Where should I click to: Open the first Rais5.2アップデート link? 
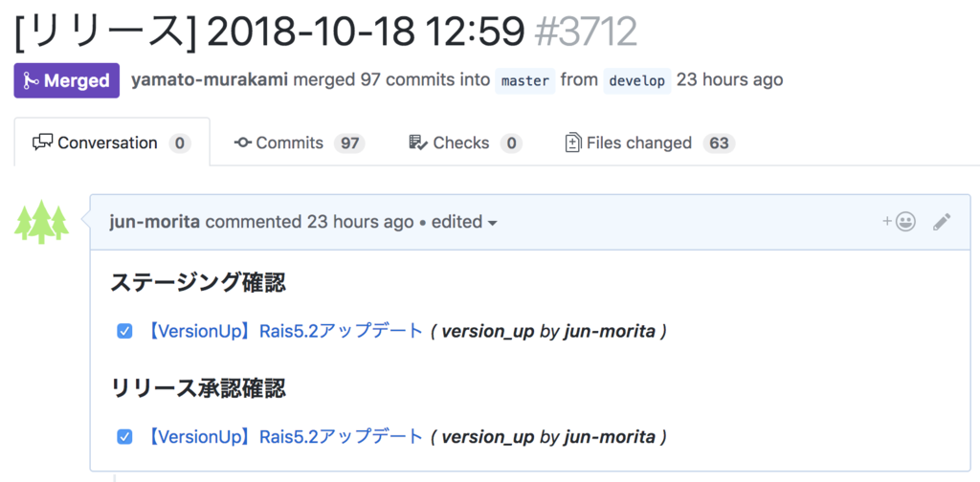point(284,332)
